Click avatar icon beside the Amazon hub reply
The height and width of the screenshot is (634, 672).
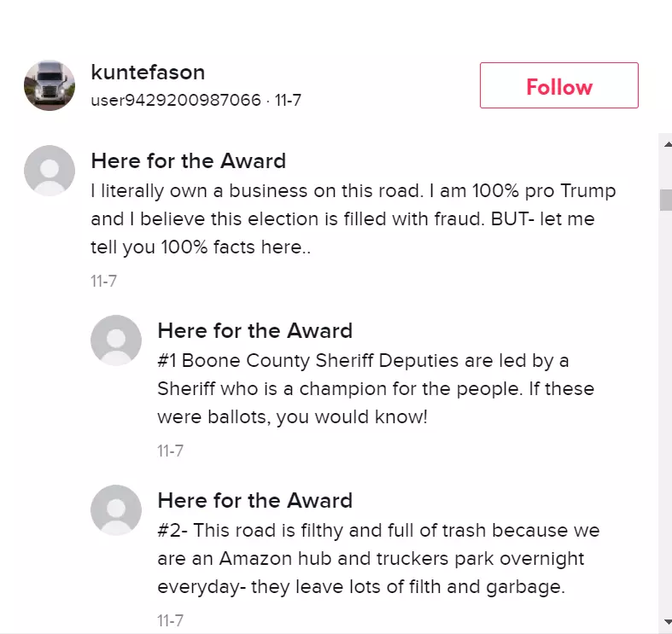pos(116,509)
